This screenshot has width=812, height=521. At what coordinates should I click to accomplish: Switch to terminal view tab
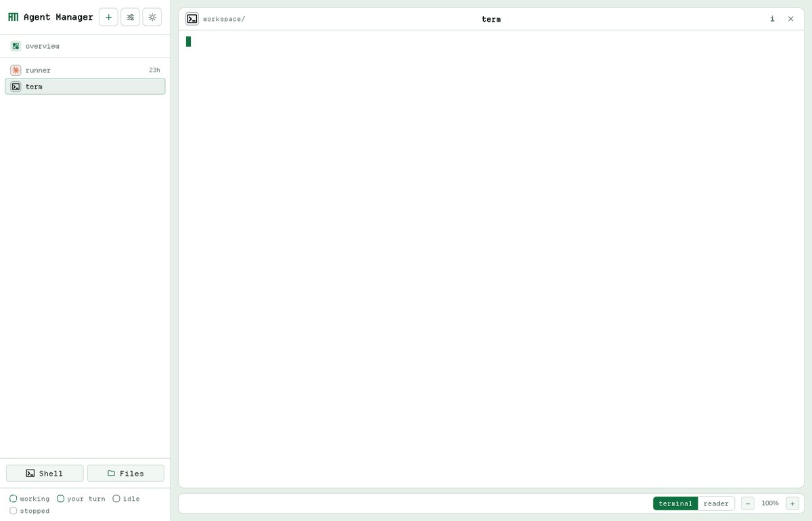tap(675, 503)
